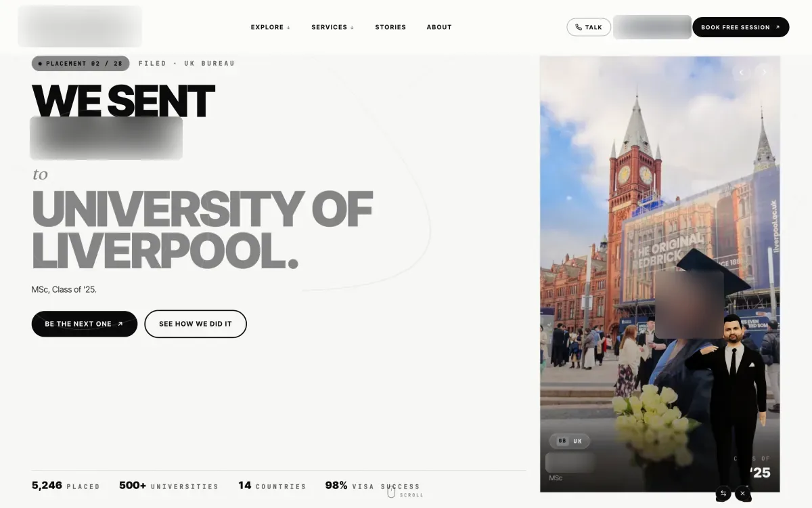The image size is (812, 508).
Task: Click the We Sent headline
Action: coord(123,100)
